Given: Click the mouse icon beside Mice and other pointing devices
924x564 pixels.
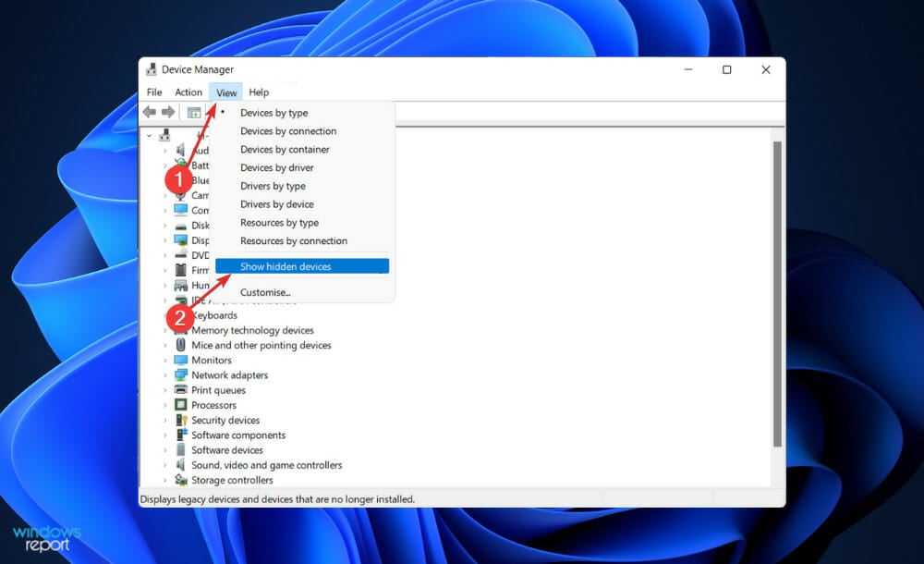Looking at the screenshot, I should point(181,345).
